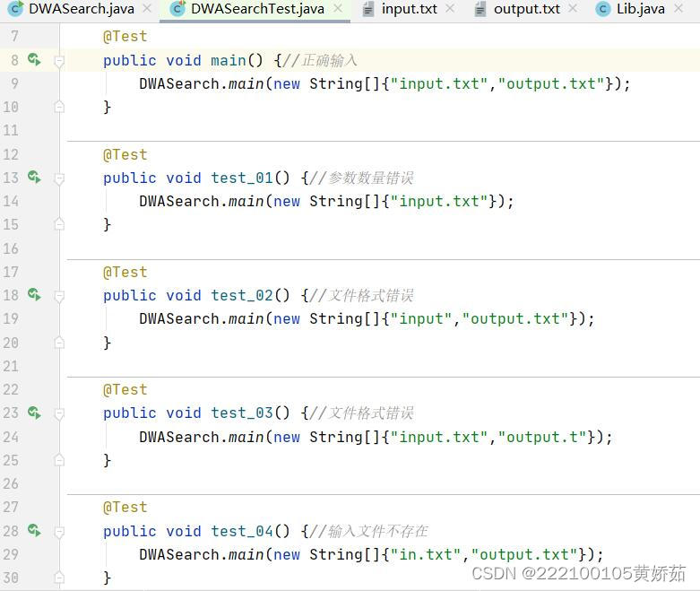Click "input" string on line 19
Image resolution: width=700 pixels, height=591 pixels.
click(x=421, y=318)
